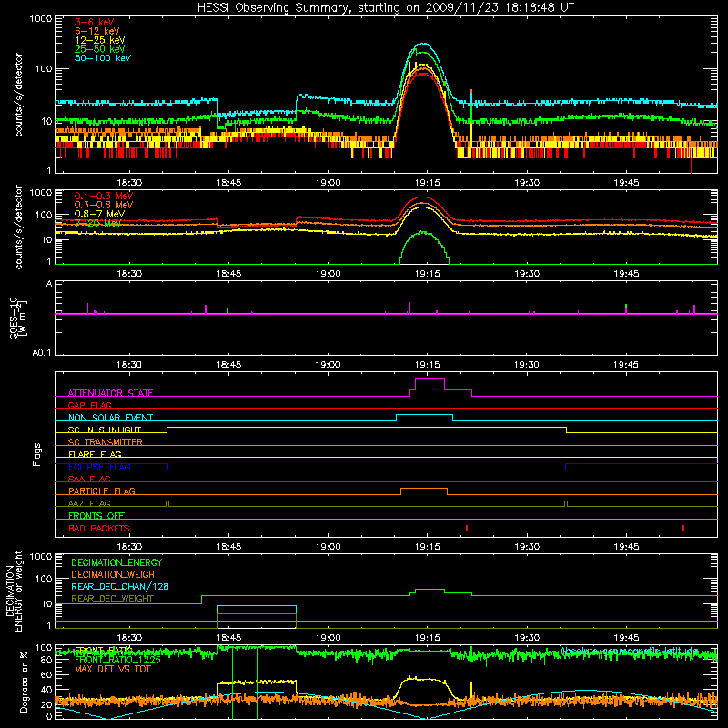Screen dimensions: 728x728
Task: Select the 60 tick on Degrees axis
Action: (x=46, y=675)
